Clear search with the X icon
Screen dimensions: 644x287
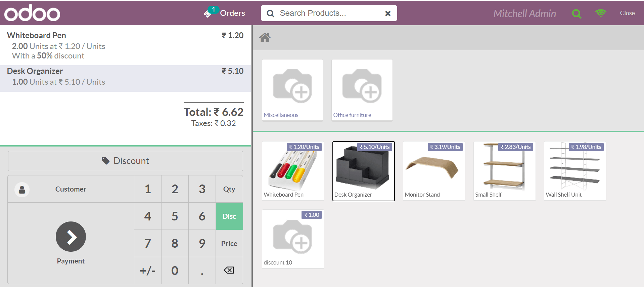pos(388,13)
